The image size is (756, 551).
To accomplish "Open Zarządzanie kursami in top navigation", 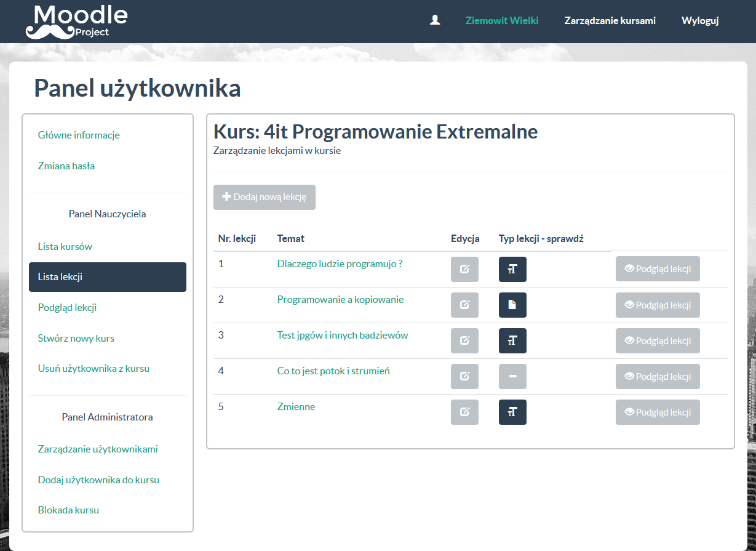I will point(610,20).
